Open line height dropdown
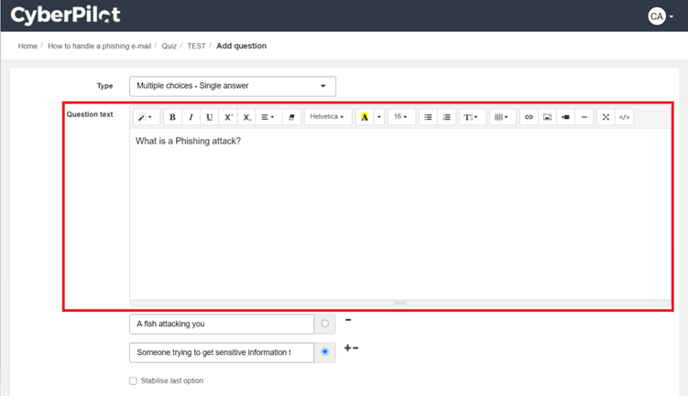 (x=472, y=117)
